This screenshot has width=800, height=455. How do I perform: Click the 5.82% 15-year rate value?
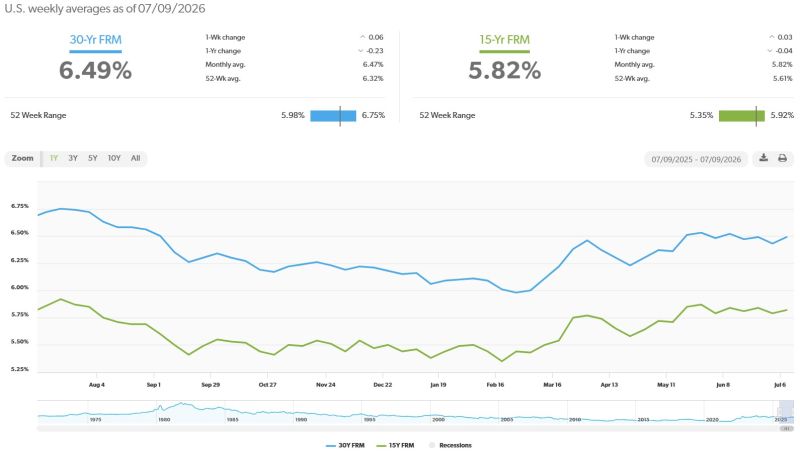pyautogui.click(x=505, y=70)
